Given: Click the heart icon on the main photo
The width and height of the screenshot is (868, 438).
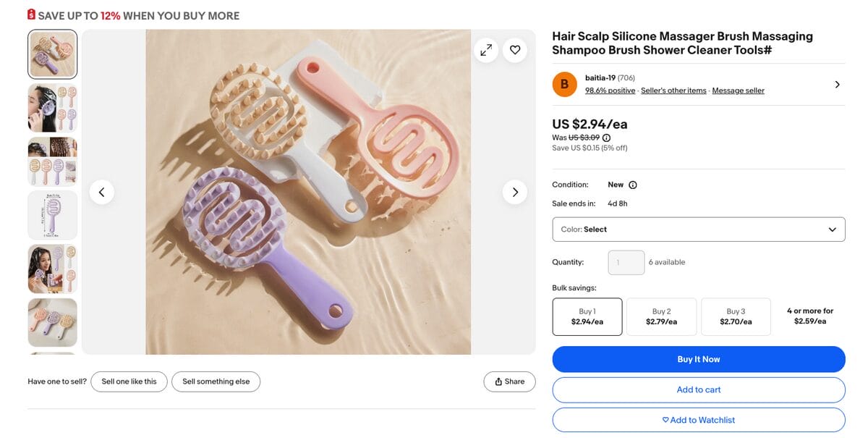Looking at the screenshot, I should (514, 50).
